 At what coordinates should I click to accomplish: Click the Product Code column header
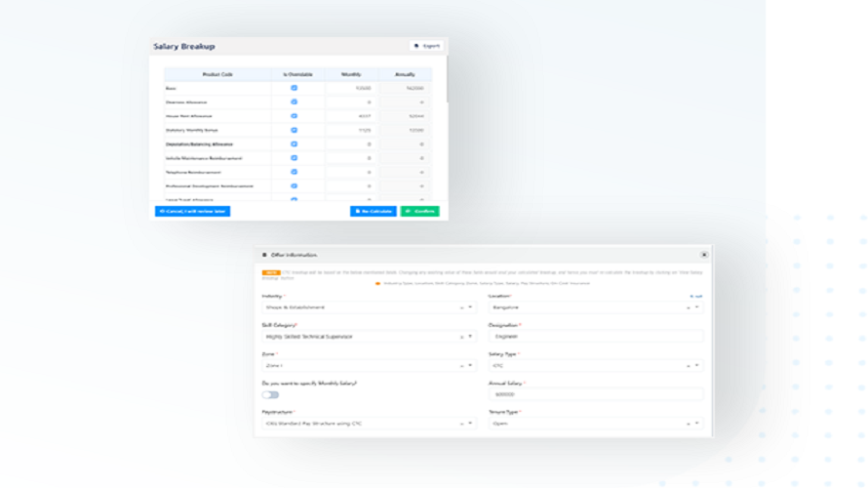(217, 74)
